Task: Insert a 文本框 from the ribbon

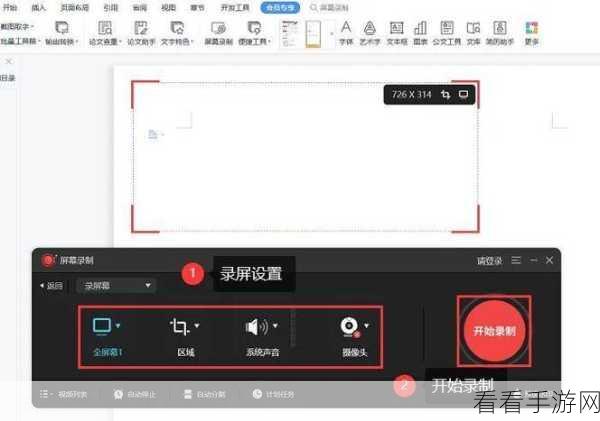Action: 396,28
